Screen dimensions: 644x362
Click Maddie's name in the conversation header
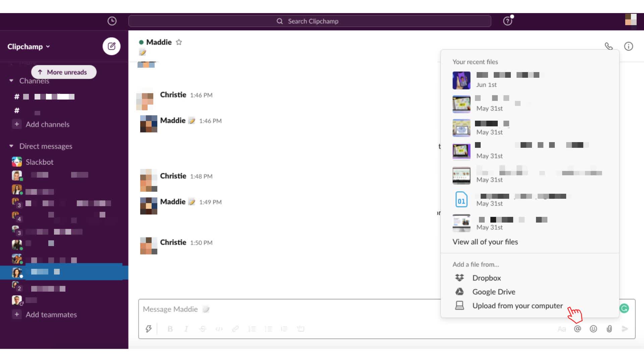click(159, 42)
